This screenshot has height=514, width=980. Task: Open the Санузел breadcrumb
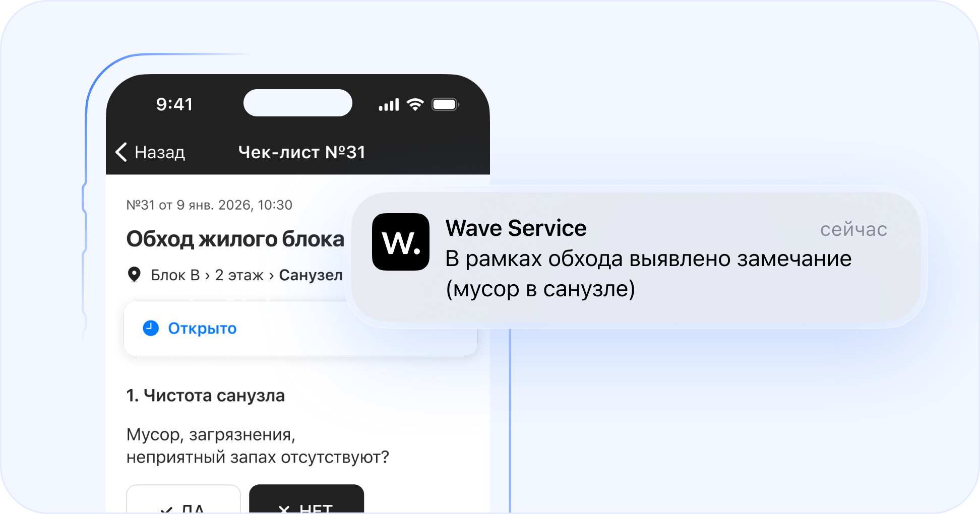[311, 275]
